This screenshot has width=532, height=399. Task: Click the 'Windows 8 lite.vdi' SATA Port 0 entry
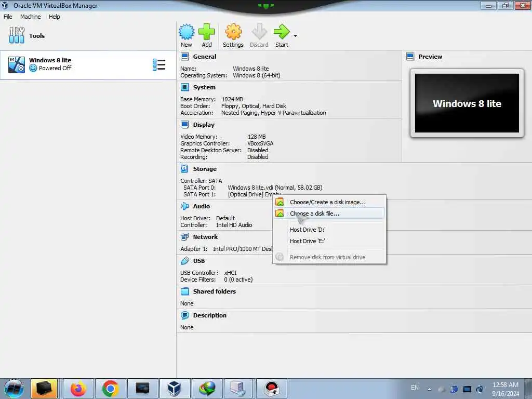click(275, 187)
